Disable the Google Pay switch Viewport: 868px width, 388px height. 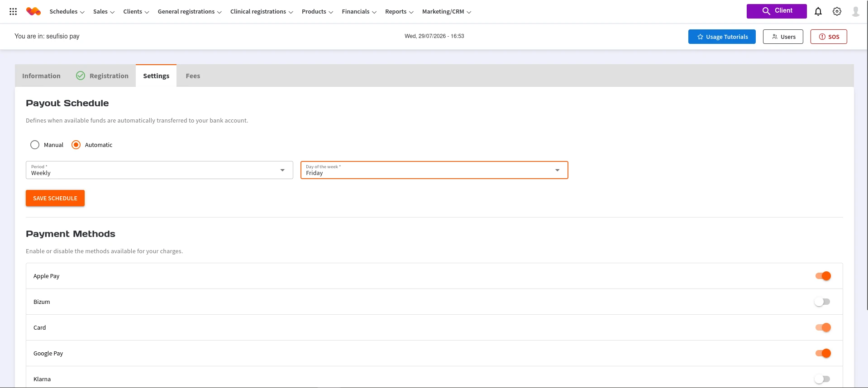823,353
